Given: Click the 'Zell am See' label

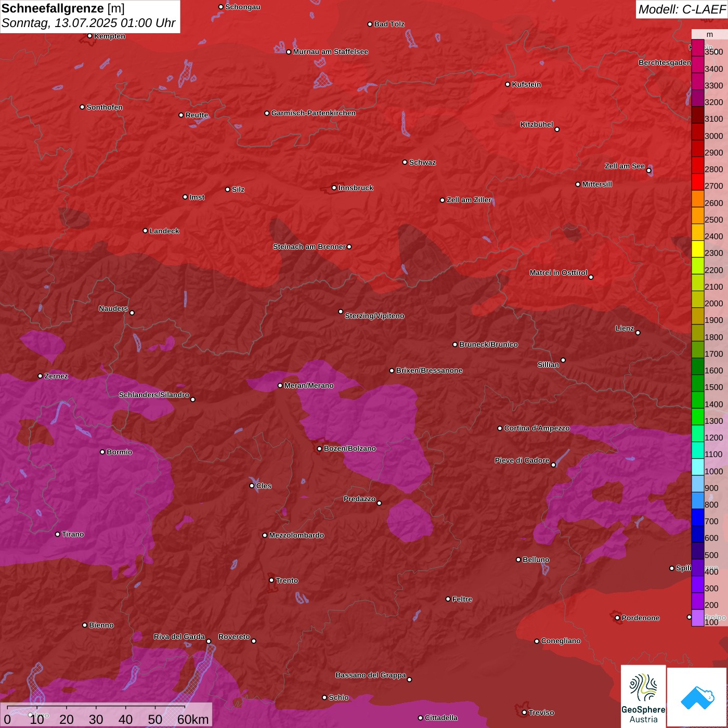Looking at the screenshot, I should [x=625, y=166].
